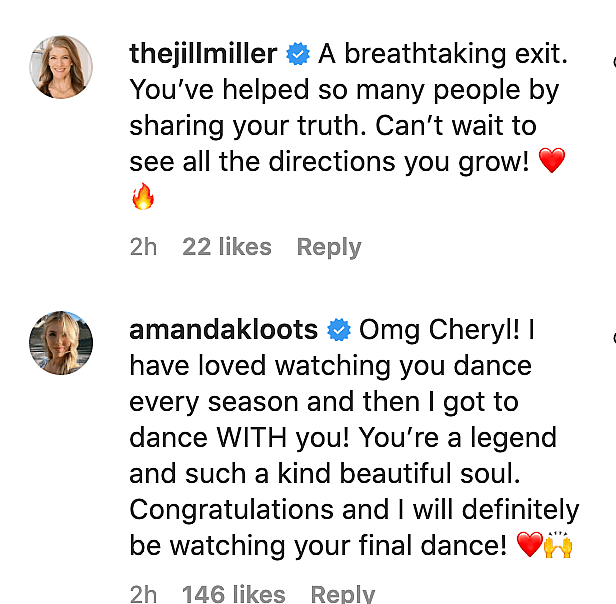This screenshot has width=616, height=604.
Task: Reply to thejillmiller's comment
Action: pos(329,247)
